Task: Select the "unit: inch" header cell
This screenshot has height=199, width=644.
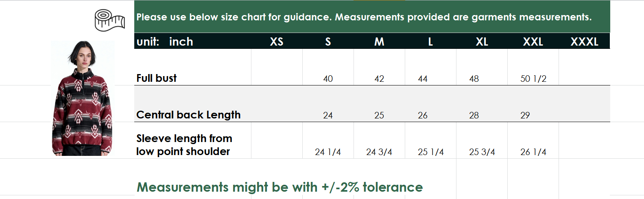Action: tap(165, 42)
